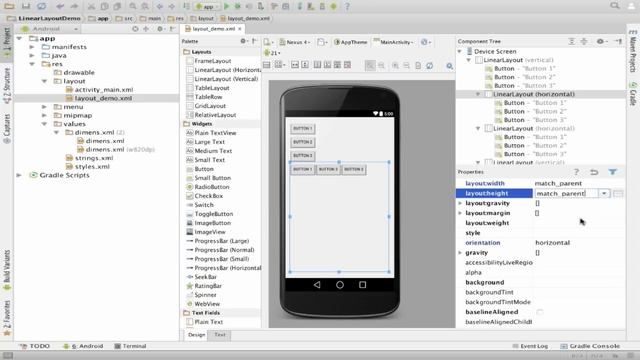640x360 pixels.
Task: Toggle height fill icon in layout toolbar
Action: (305, 65)
